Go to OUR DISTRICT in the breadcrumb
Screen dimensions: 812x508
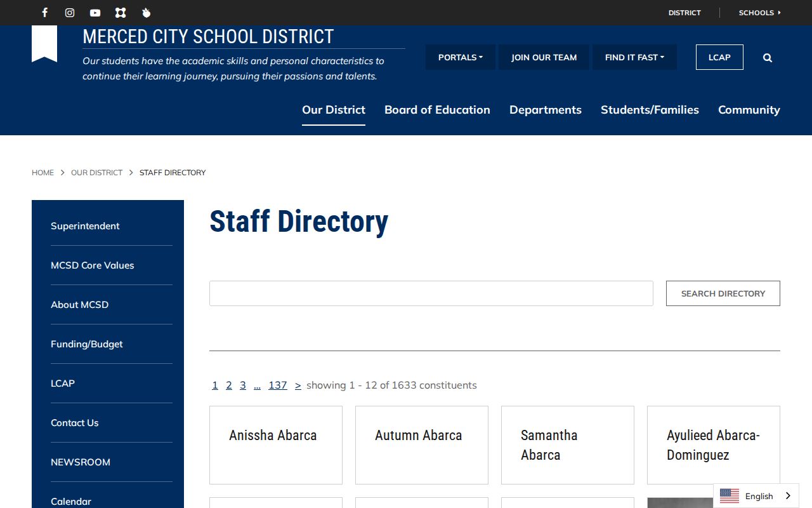tap(96, 173)
